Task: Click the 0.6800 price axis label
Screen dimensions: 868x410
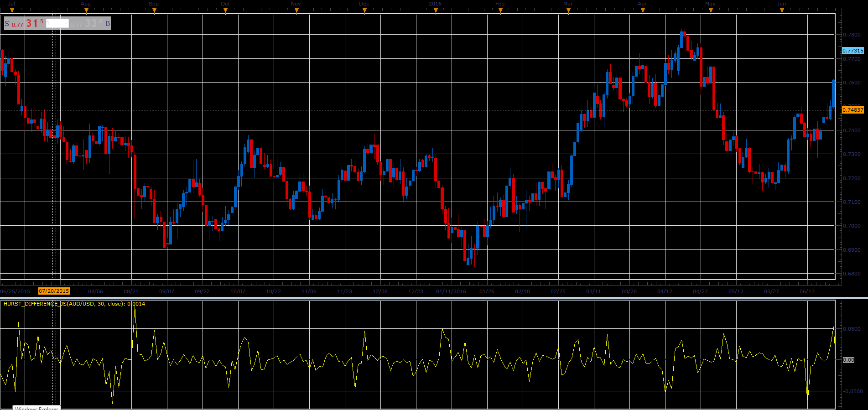Action: click(x=852, y=274)
